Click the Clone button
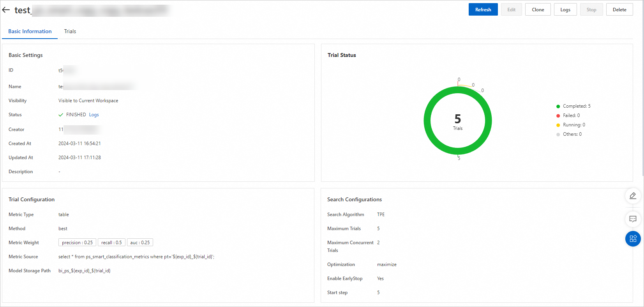The image size is (644, 307). 538,10
